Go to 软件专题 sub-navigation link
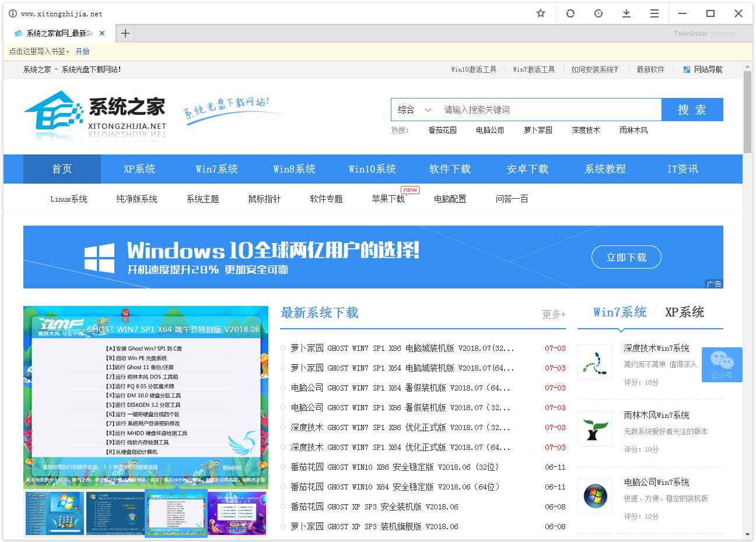Viewport: 756px width, 542px height. (326, 199)
